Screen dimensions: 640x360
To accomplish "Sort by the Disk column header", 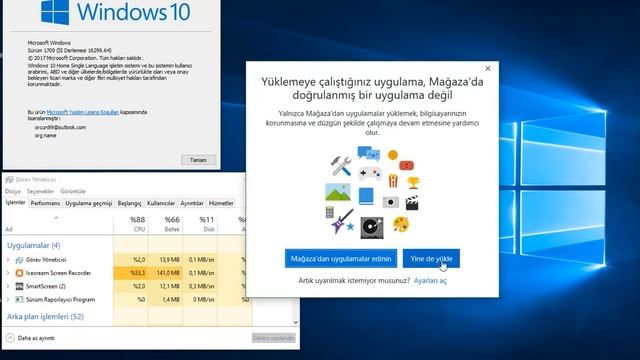I will (x=200, y=224).
